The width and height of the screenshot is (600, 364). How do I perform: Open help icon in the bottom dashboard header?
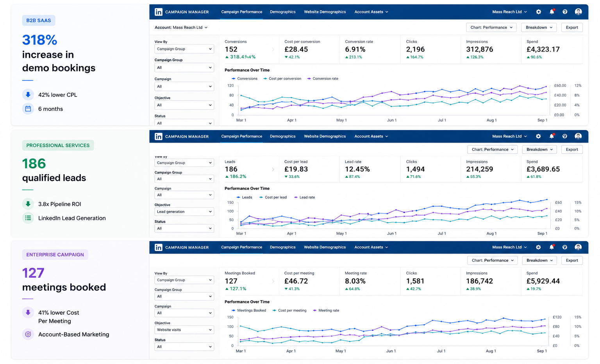565,247
